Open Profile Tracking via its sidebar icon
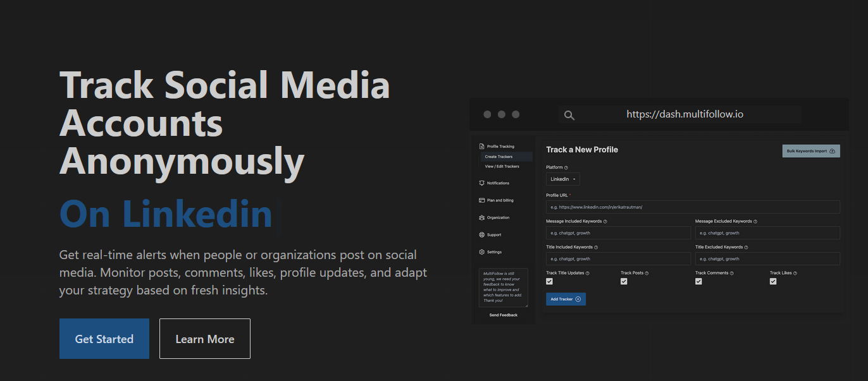868x381 pixels. (x=482, y=147)
